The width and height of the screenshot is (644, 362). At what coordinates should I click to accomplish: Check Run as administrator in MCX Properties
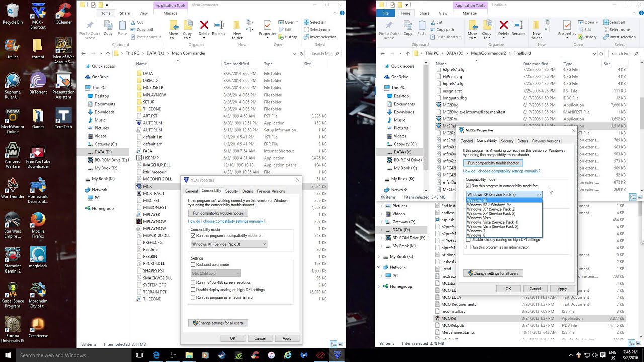(x=193, y=297)
